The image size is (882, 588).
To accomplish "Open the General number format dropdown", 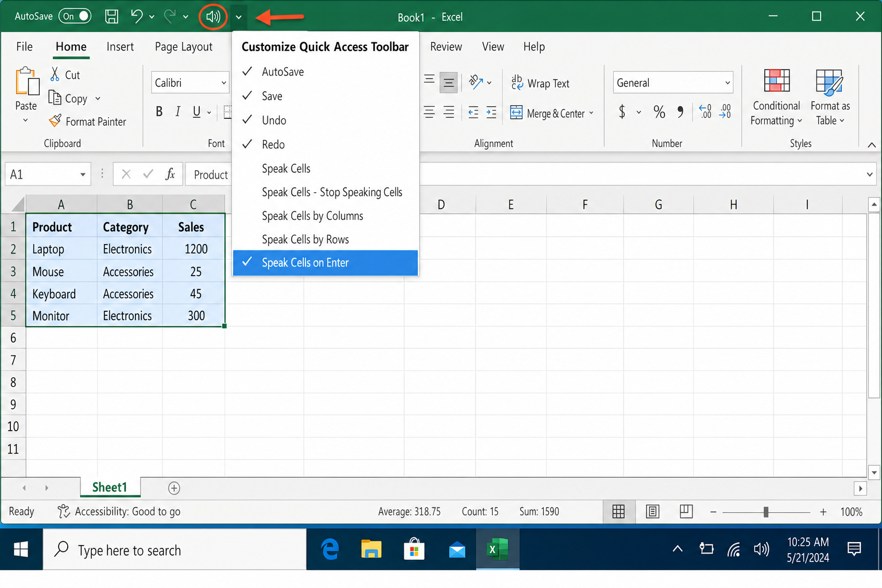I will click(728, 83).
